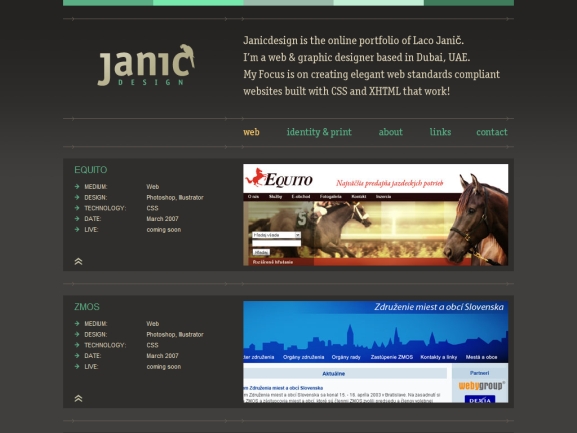This screenshot has width=577, height=433.
Task: Click the EQUITO project title
Action: coord(91,170)
